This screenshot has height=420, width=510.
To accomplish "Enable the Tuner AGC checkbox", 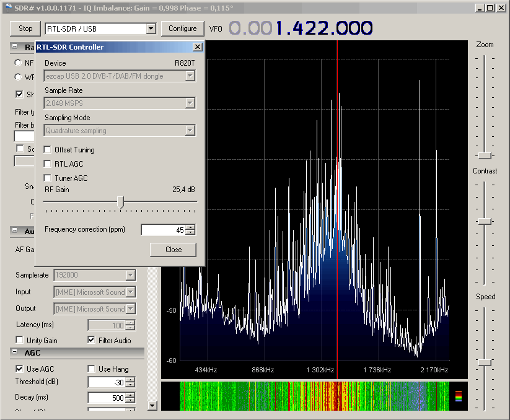I will pyautogui.click(x=48, y=178).
